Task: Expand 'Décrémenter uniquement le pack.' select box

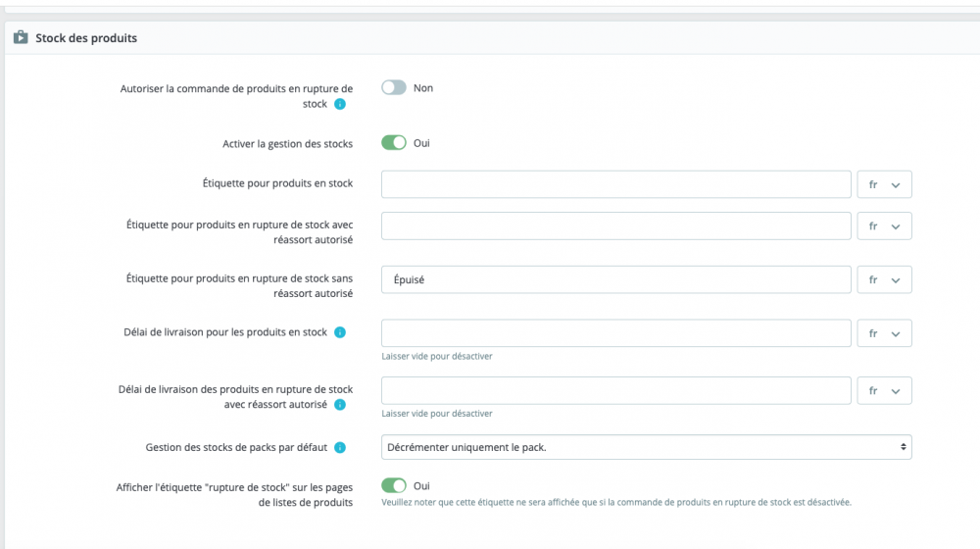Action: click(646, 447)
